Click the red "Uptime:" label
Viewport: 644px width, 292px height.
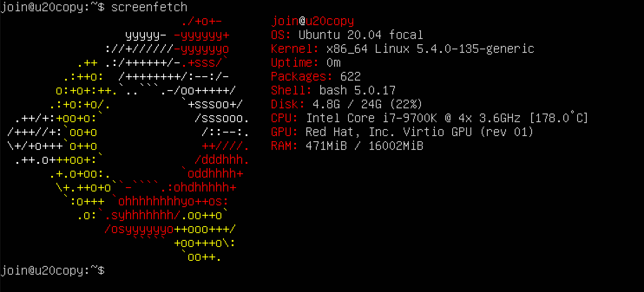[x=295, y=63]
